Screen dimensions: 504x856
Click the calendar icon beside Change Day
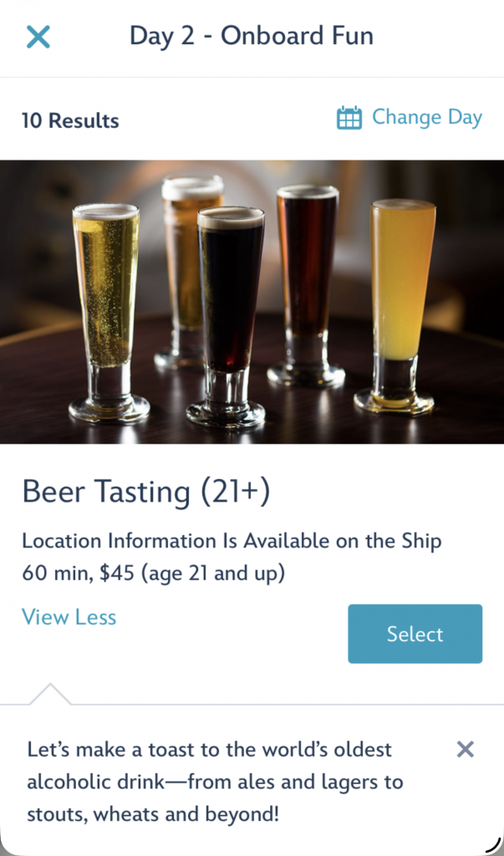pyautogui.click(x=349, y=118)
